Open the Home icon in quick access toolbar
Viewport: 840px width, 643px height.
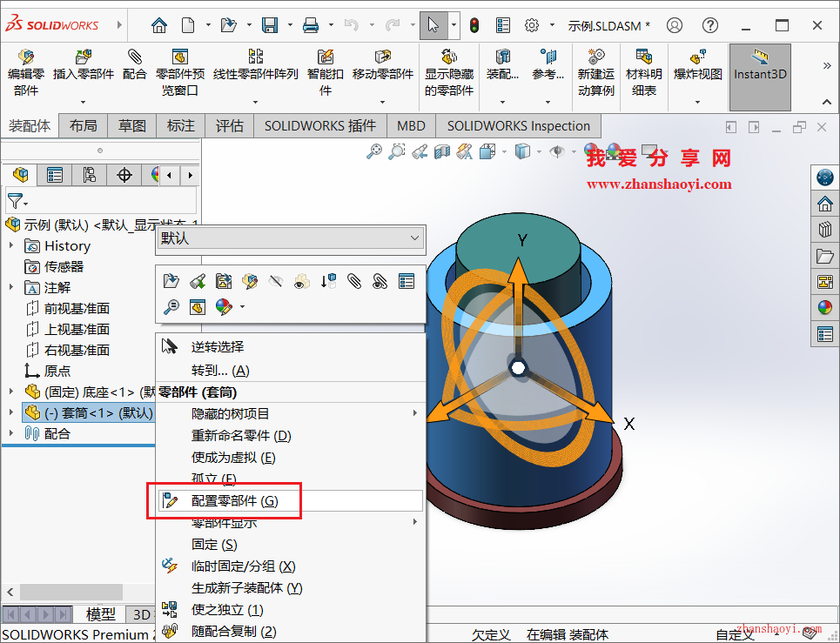[x=159, y=25]
